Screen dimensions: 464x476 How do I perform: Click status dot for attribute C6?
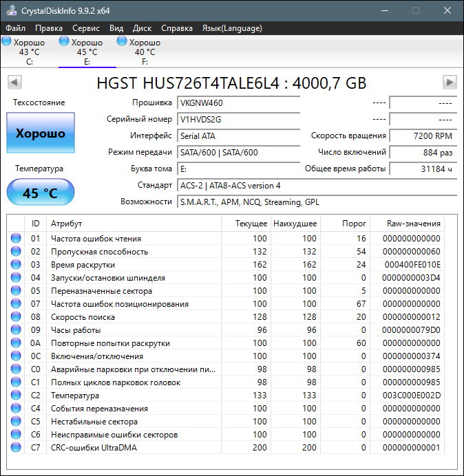point(16,434)
